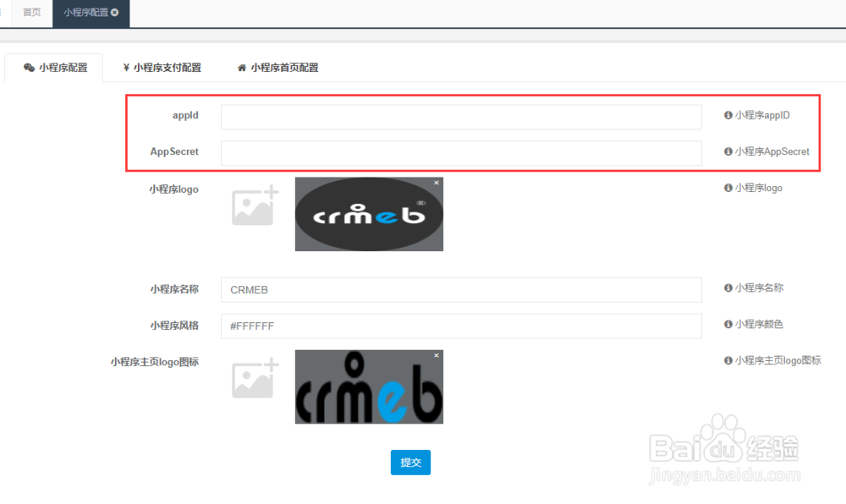Remove the 小程序主页logo图标 image via x
The image size is (846, 504).
(x=437, y=355)
